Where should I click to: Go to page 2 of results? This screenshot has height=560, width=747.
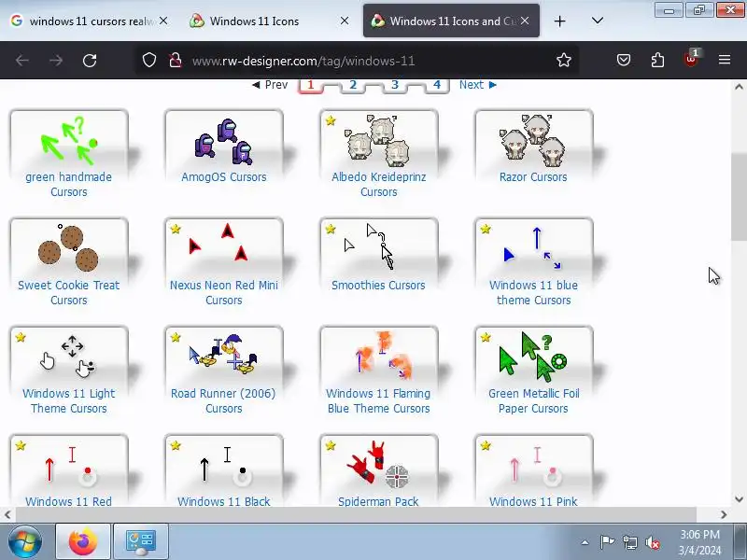[353, 85]
